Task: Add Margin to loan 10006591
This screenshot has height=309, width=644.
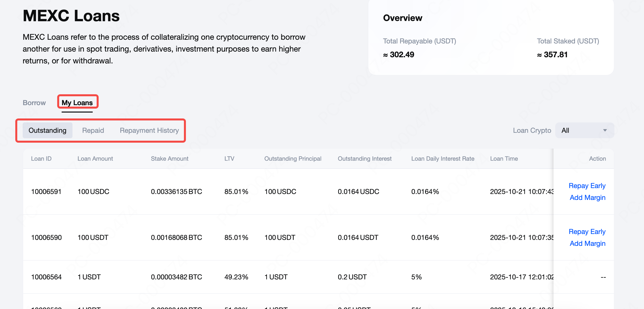Action: pyautogui.click(x=587, y=197)
